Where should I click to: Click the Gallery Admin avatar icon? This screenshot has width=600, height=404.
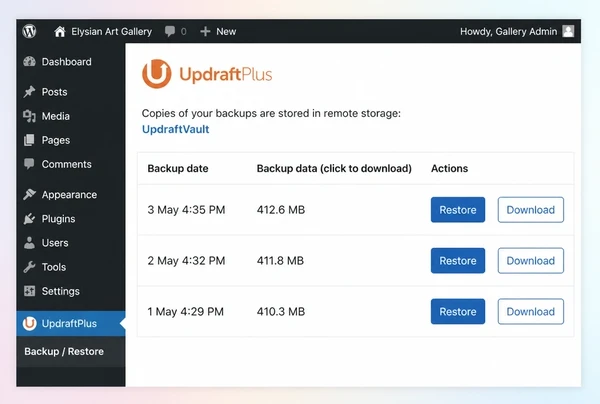point(568,31)
